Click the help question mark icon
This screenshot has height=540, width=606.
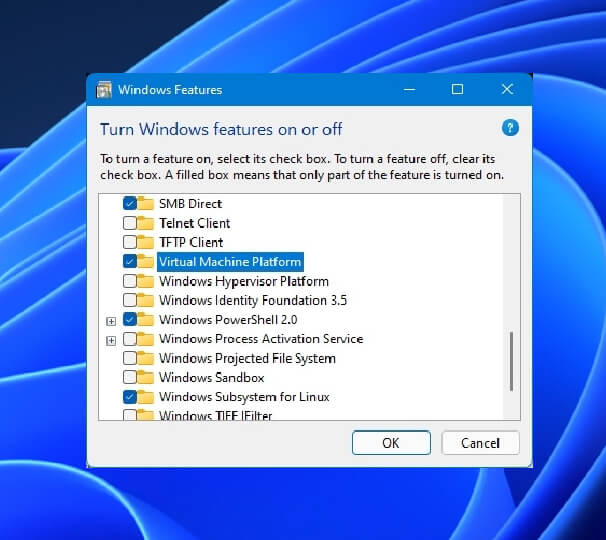click(510, 128)
